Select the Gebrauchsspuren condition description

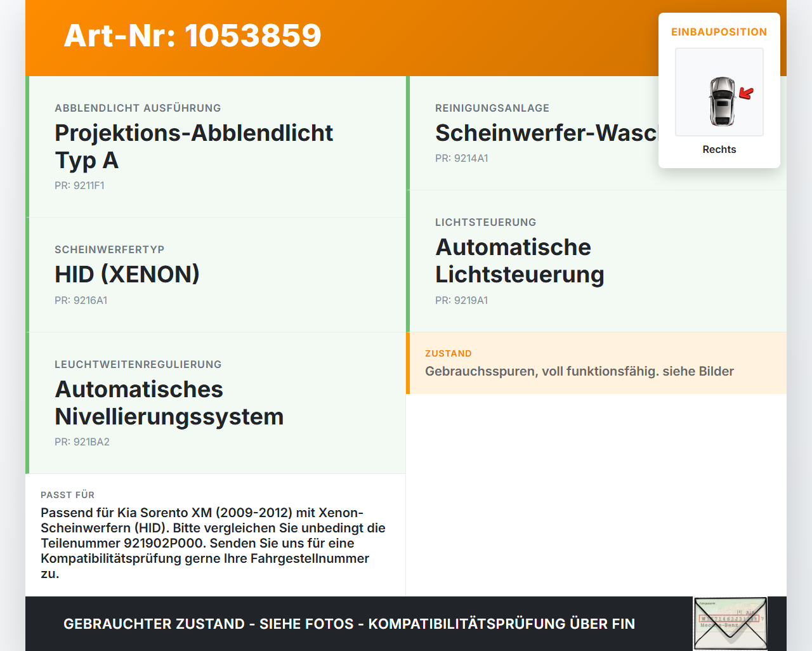click(x=579, y=371)
